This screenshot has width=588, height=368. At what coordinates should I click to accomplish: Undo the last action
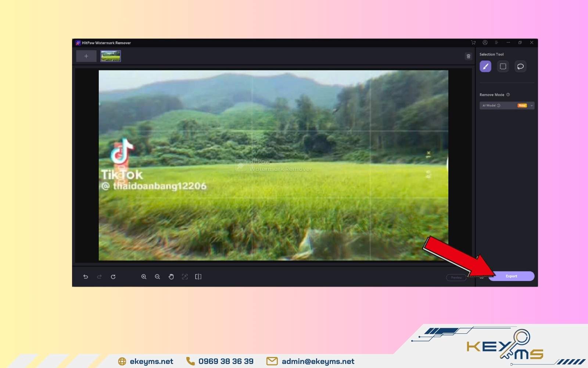click(86, 277)
